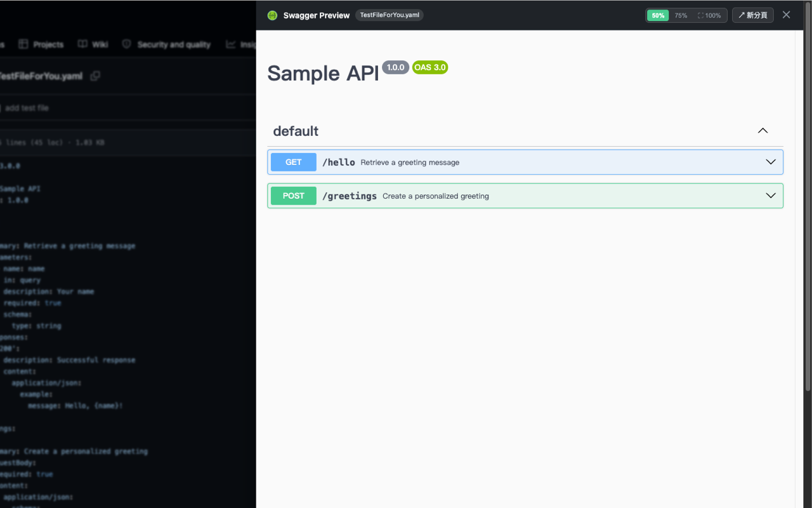Copy the TestFileForYou.yaml path via the copy icon
Viewport: 812px width, 508px height.
pos(95,76)
